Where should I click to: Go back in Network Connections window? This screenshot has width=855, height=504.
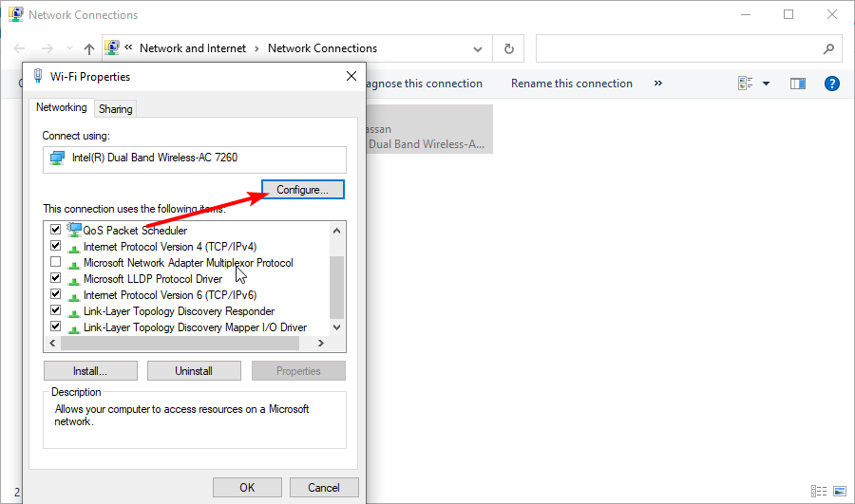[x=19, y=48]
